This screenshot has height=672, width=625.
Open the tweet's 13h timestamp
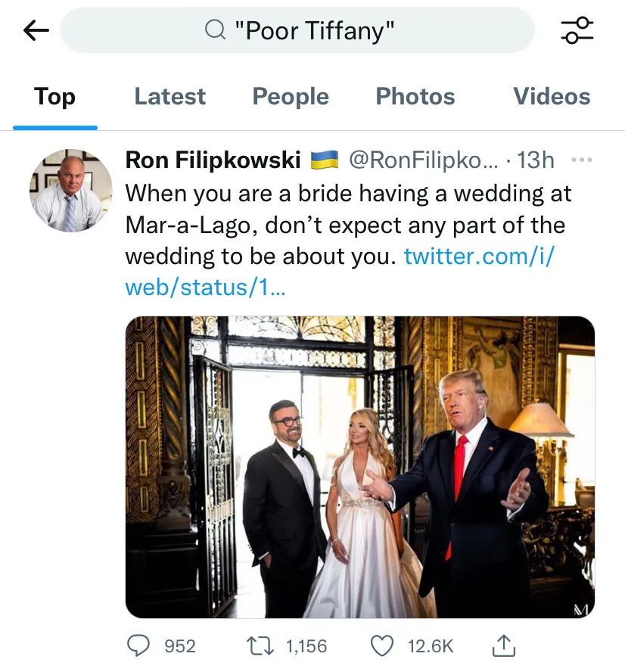(536, 160)
